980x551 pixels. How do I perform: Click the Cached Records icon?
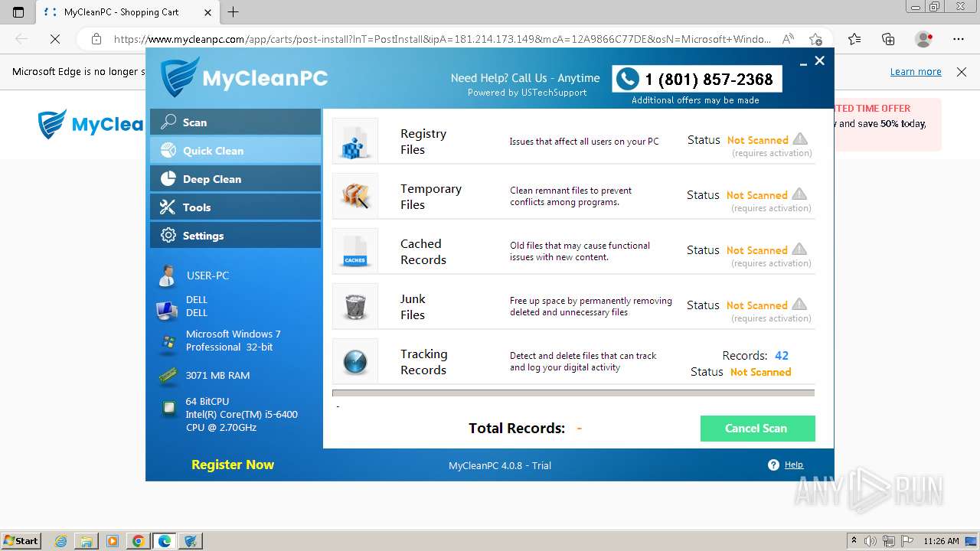click(355, 251)
